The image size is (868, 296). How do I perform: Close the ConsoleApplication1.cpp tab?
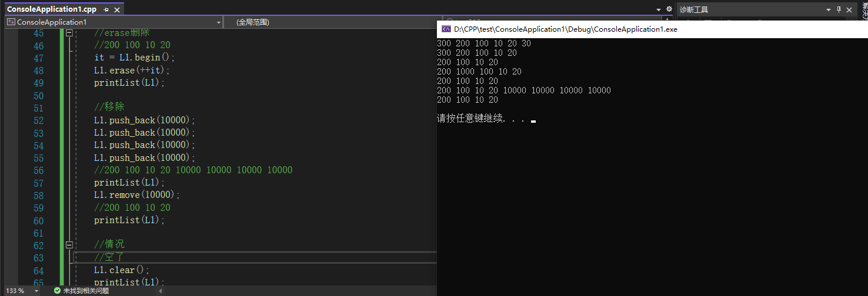pos(116,10)
